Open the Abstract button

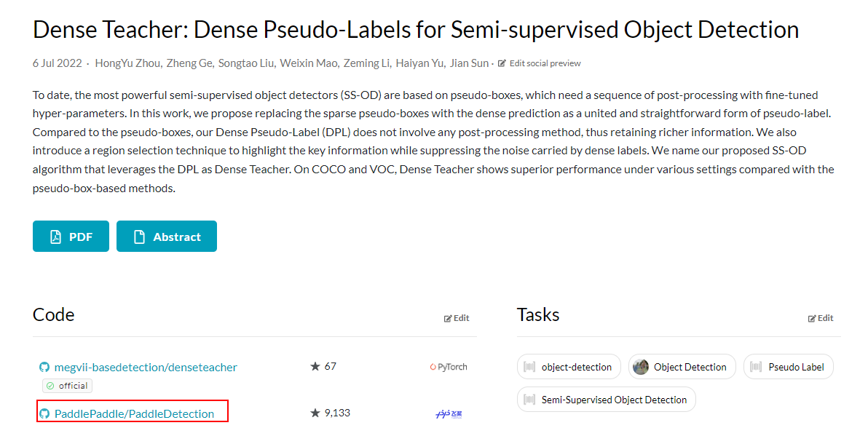pyautogui.click(x=167, y=237)
